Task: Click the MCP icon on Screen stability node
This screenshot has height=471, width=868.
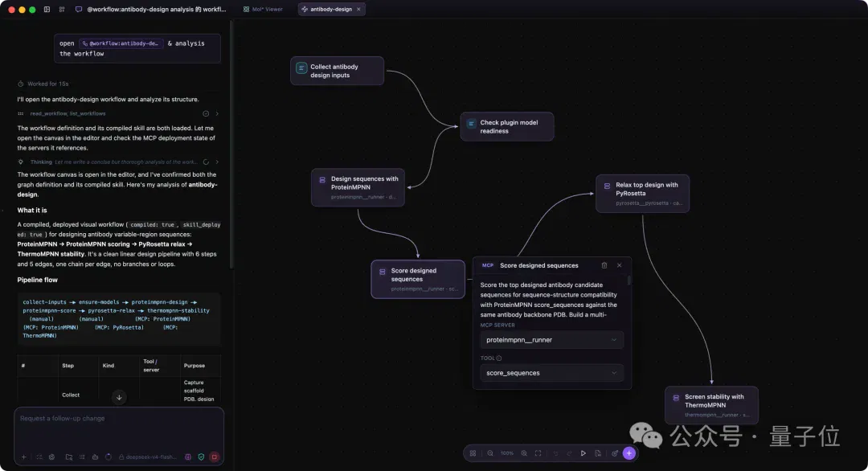Action: point(676,398)
